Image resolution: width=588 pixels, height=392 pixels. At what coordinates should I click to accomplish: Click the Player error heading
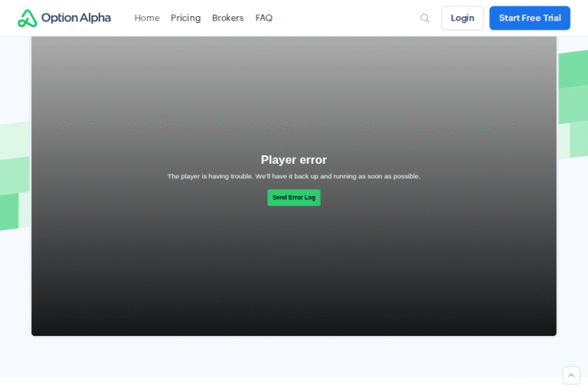[293, 160]
